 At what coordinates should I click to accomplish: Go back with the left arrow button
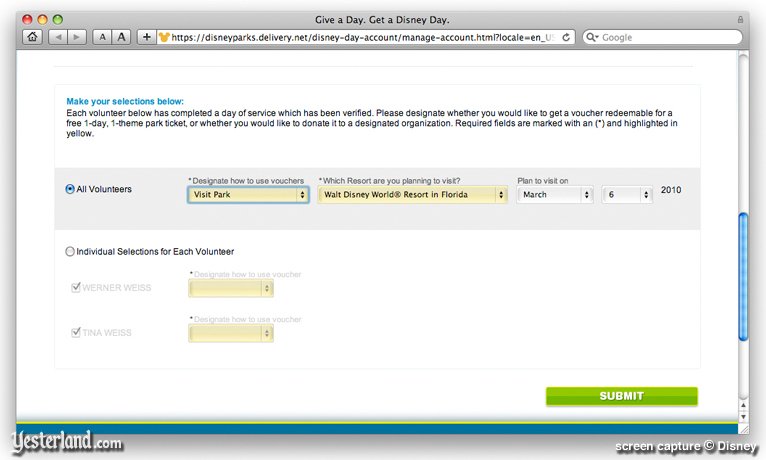58,37
